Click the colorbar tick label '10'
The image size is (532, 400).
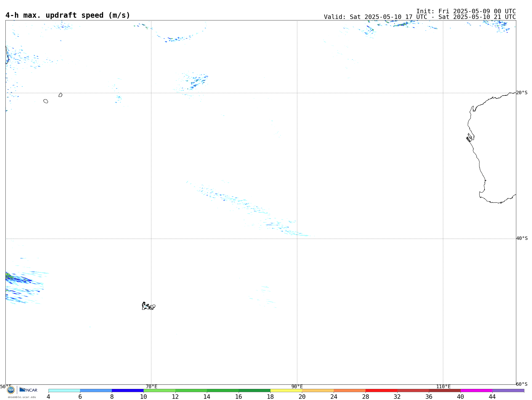144,397
